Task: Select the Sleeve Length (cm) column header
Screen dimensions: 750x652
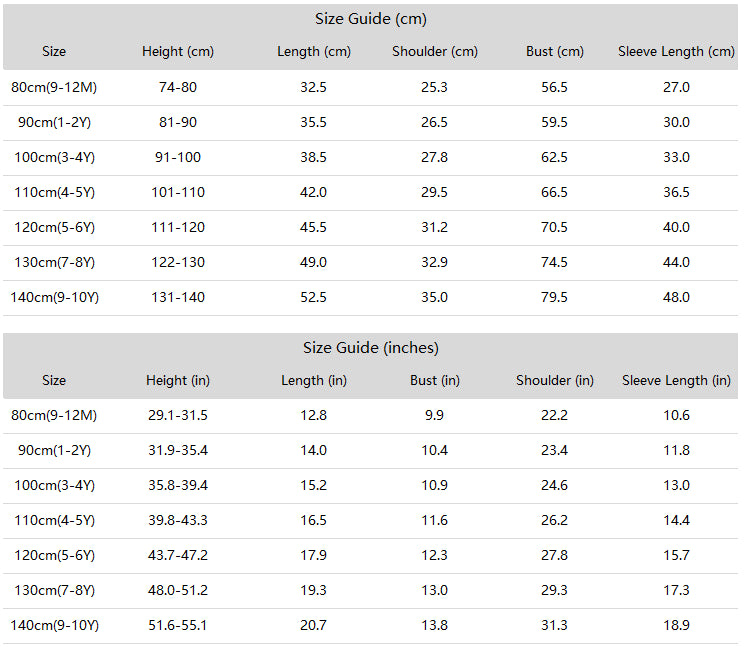Action: (676, 51)
